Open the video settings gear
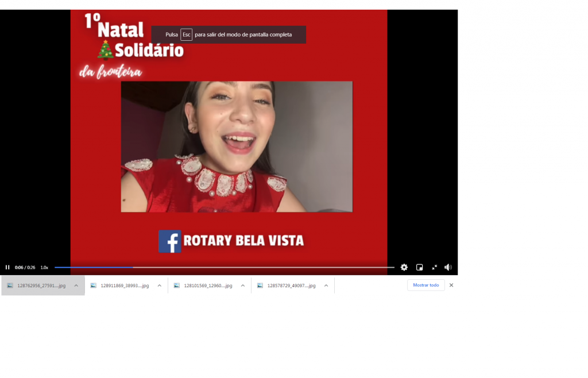The width and height of the screenshot is (588, 378). coord(404,267)
